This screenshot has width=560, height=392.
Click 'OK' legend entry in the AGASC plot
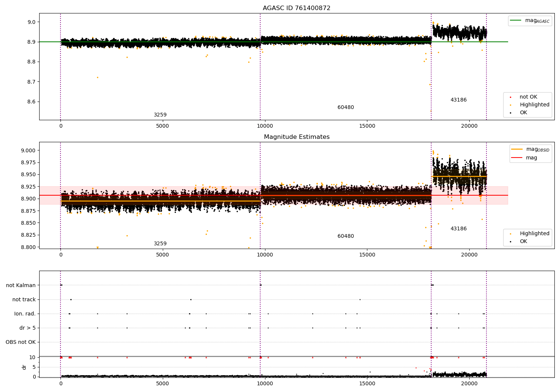coord(523,113)
